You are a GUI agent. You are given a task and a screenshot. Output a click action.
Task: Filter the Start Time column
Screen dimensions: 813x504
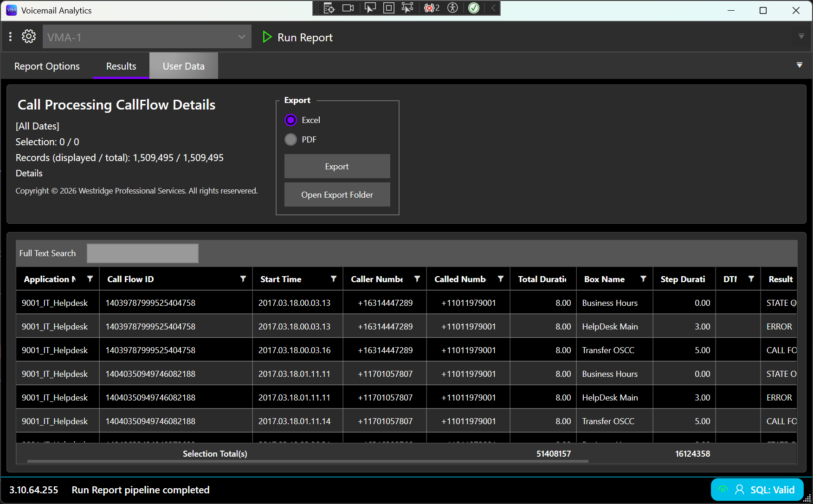(334, 279)
